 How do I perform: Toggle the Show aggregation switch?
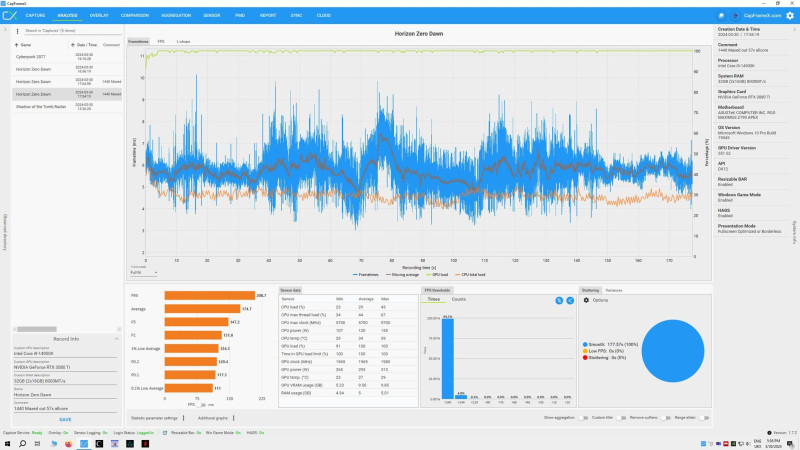click(x=583, y=417)
